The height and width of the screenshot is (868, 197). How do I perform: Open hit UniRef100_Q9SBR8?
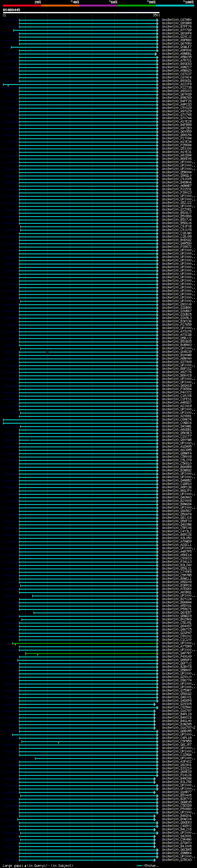[177, 23]
